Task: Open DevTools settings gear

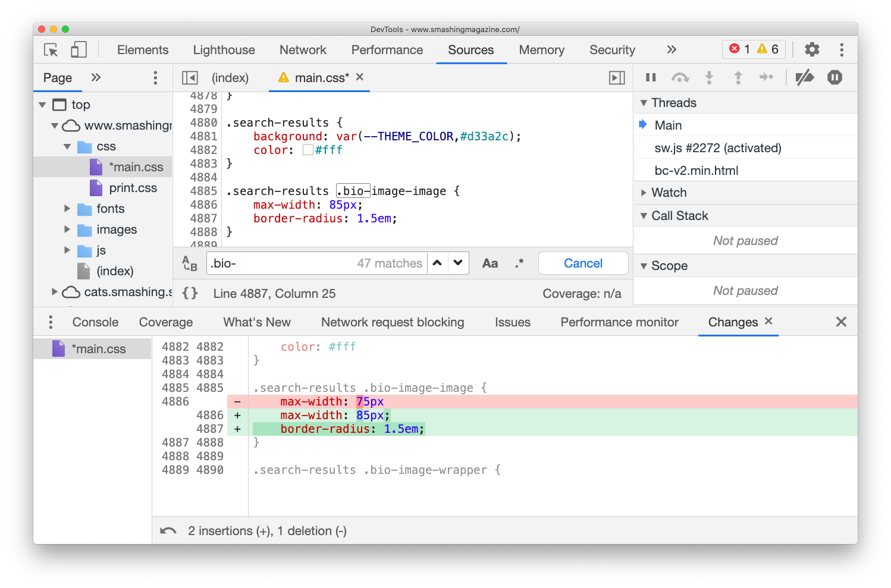Action: [x=812, y=49]
